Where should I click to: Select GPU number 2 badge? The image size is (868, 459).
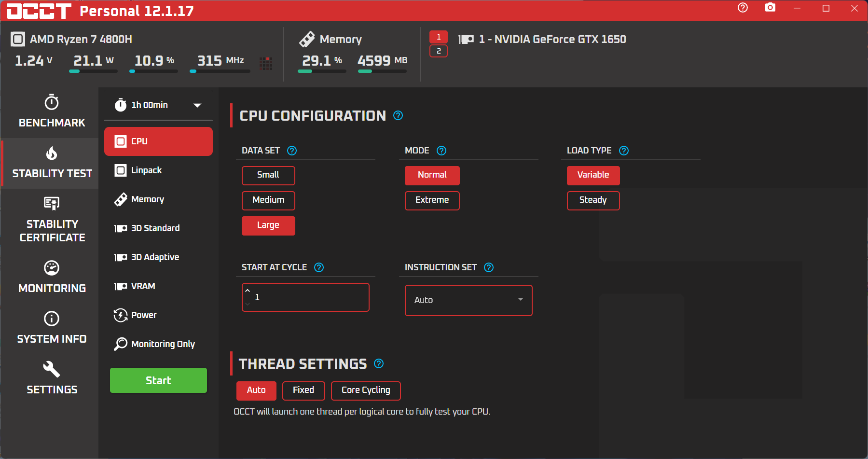[439, 51]
